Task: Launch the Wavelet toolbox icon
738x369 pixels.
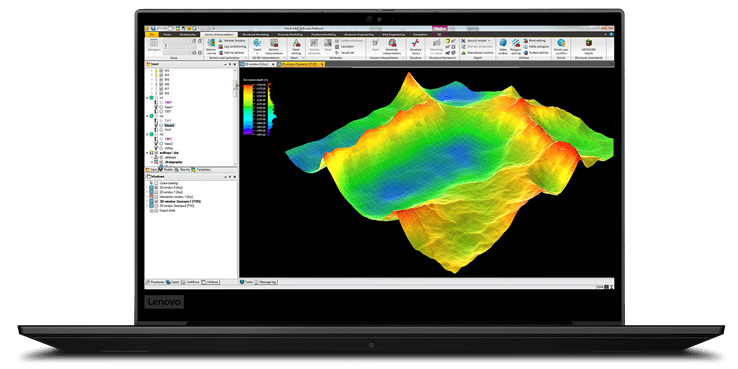Action: (x=220, y=41)
